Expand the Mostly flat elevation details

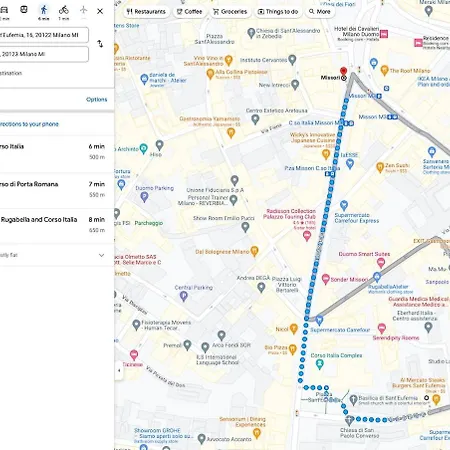coord(101,255)
